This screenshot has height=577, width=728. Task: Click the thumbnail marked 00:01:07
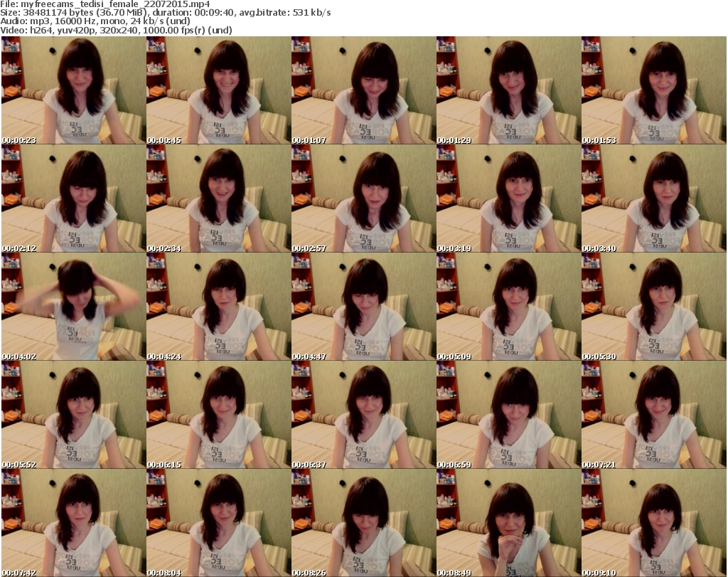pyautogui.click(x=363, y=90)
